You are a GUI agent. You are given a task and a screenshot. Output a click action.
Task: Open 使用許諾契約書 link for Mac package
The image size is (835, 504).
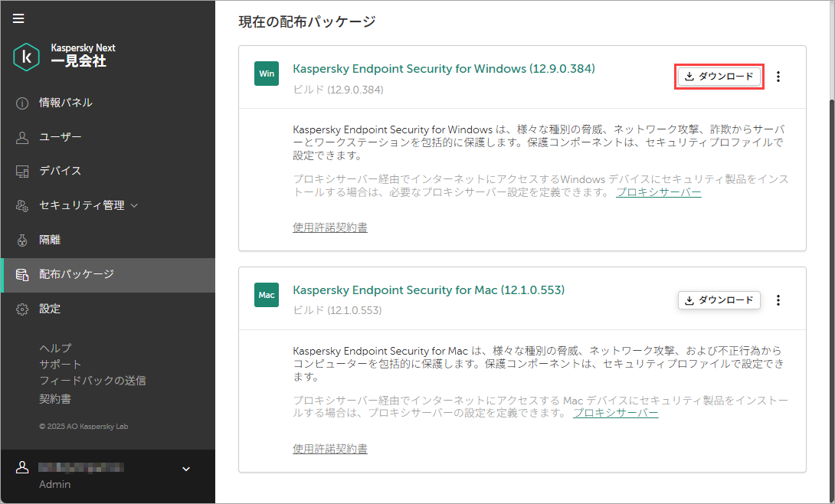[x=330, y=449]
